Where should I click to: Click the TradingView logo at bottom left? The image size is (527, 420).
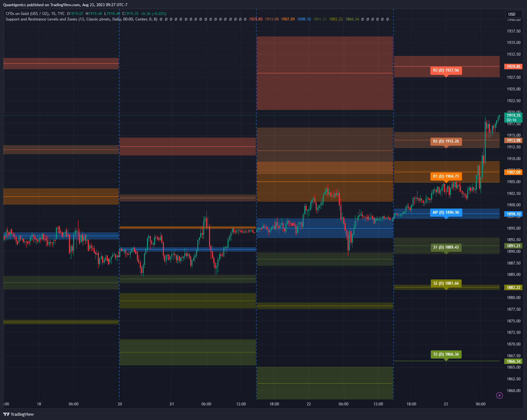(19, 414)
